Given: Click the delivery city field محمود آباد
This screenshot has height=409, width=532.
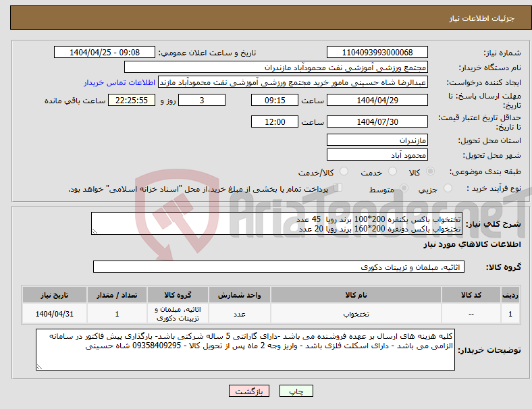Looking at the screenshot, I should pyautogui.click(x=377, y=155).
